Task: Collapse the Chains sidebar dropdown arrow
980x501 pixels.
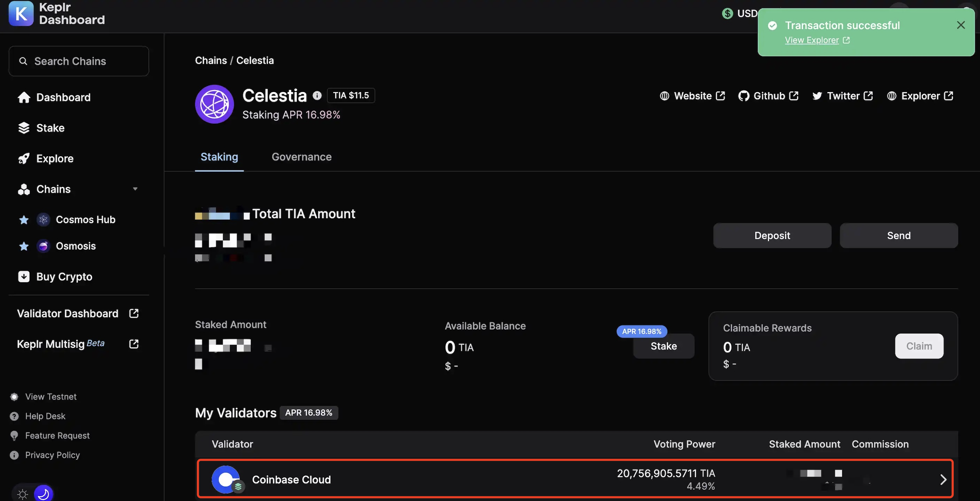Action: (135, 189)
